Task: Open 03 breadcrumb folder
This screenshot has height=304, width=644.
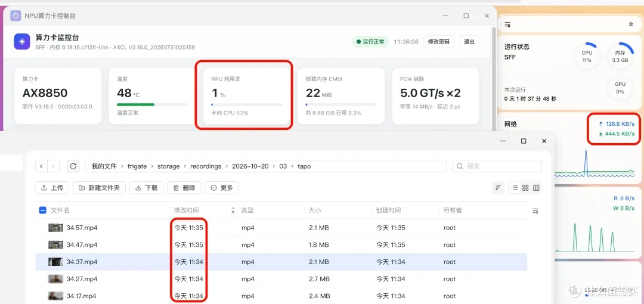Action: (x=283, y=166)
